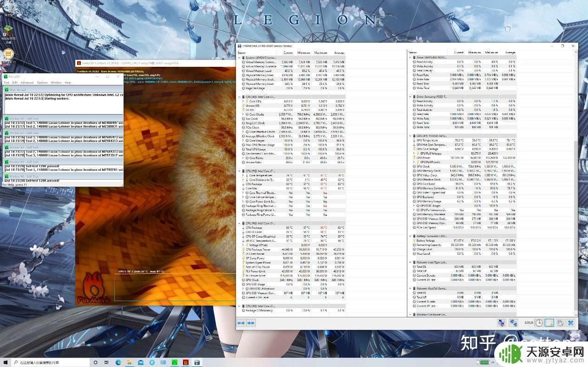Image resolution: width=588 pixels, height=367 pixels.
Task: Click the Windows taskbar search box
Action: [50, 362]
